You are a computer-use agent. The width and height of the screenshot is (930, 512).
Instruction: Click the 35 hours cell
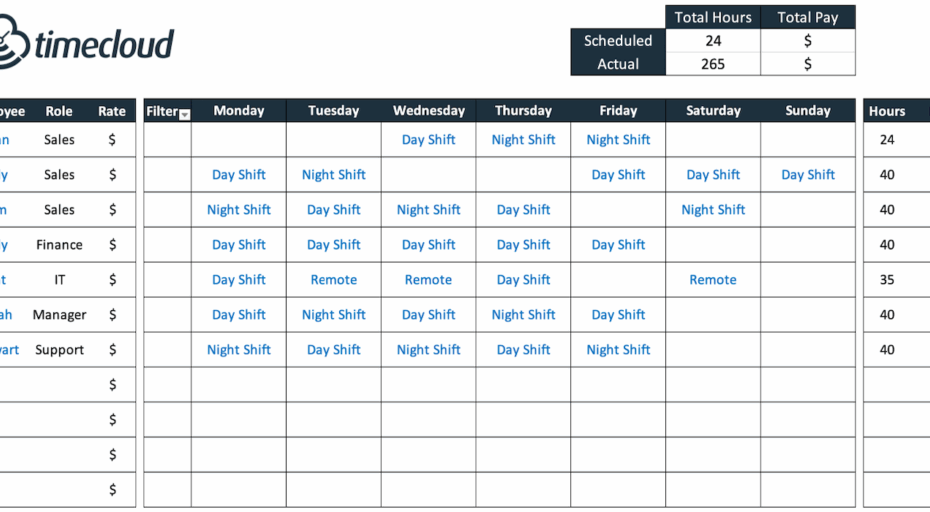(887, 280)
